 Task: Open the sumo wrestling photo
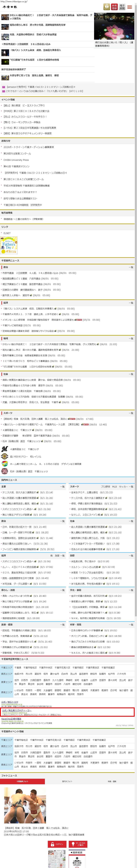(25, 805)
